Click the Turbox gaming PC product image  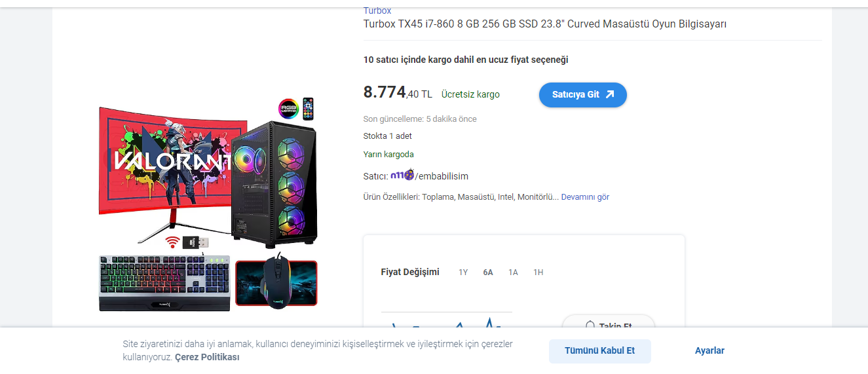(x=208, y=204)
